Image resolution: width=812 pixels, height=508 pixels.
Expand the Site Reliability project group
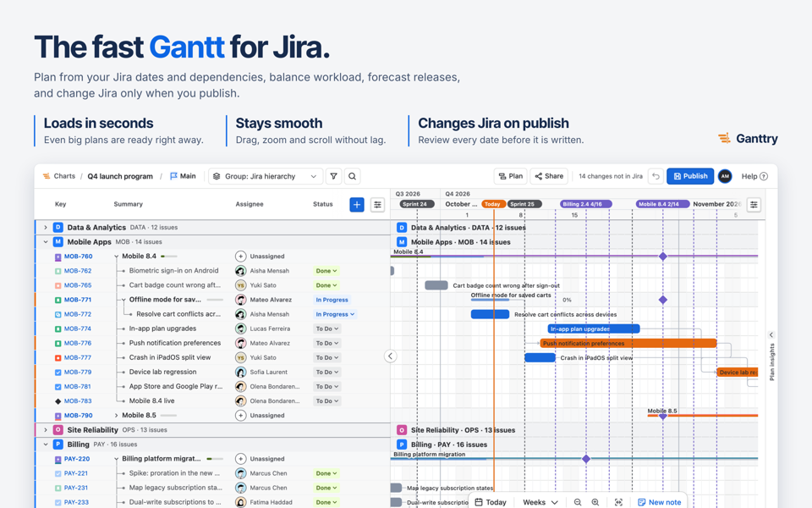(46, 430)
